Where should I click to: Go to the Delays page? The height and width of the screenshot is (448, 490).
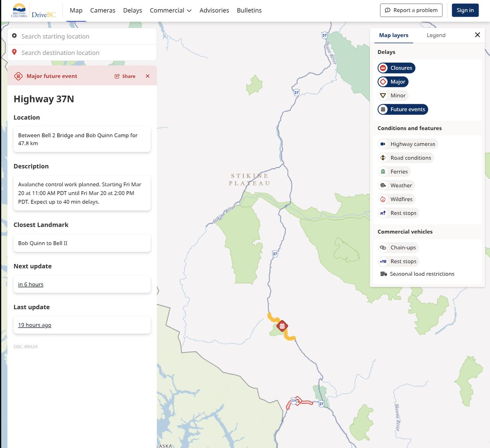point(133,10)
